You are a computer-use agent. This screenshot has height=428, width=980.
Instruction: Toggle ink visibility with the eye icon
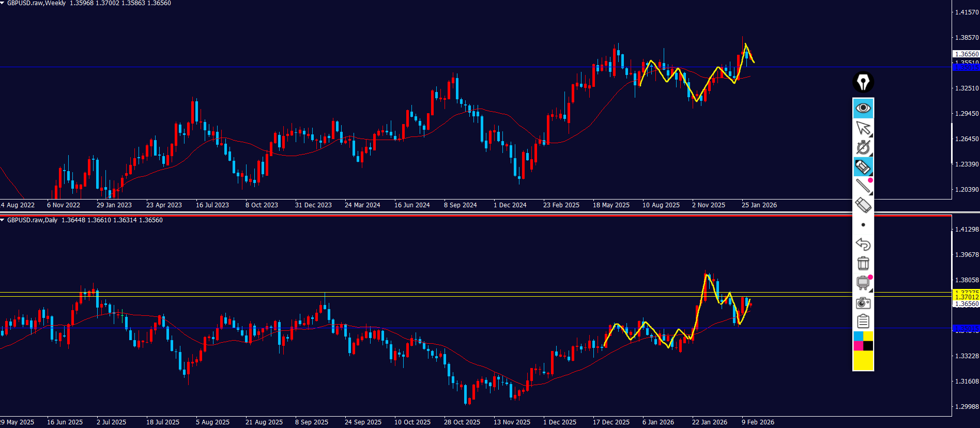pos(863,108)
